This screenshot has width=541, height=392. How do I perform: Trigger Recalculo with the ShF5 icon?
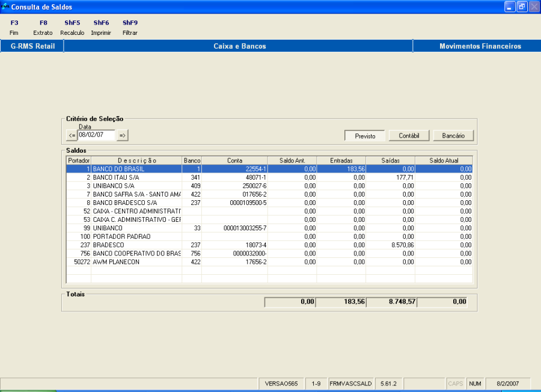pyautogui.click(x=72, y=27)
